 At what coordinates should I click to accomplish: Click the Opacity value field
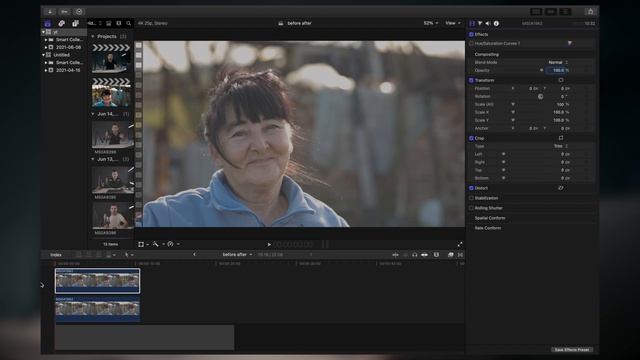tap(558, 70)
